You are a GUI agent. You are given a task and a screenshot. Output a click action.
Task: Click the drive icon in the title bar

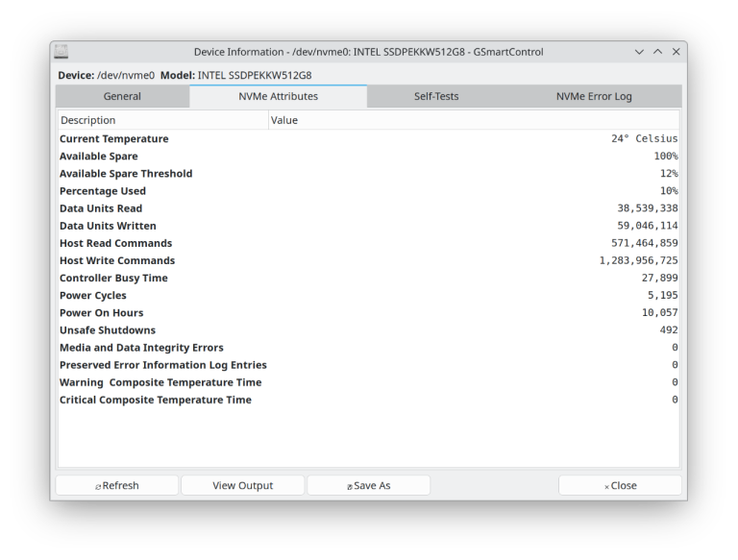[61, 52]
